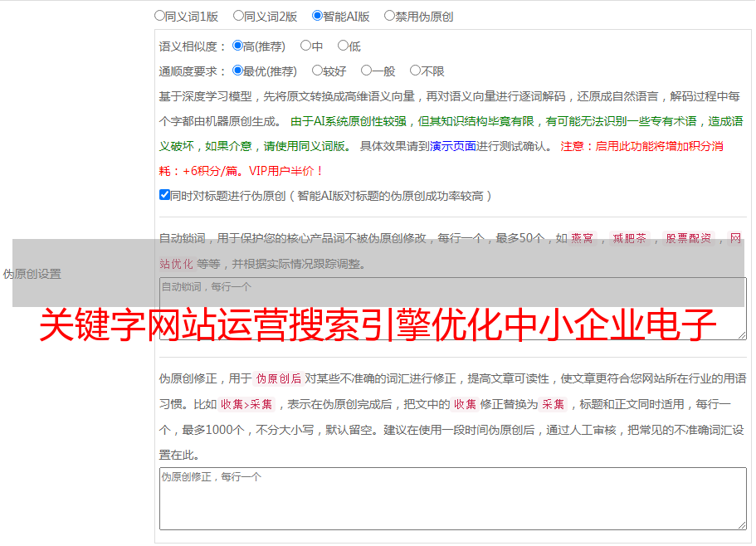Set 语义相似度 to 高(推荐)
The height and width of the screenshot is (546, 756).
point(238,46)
